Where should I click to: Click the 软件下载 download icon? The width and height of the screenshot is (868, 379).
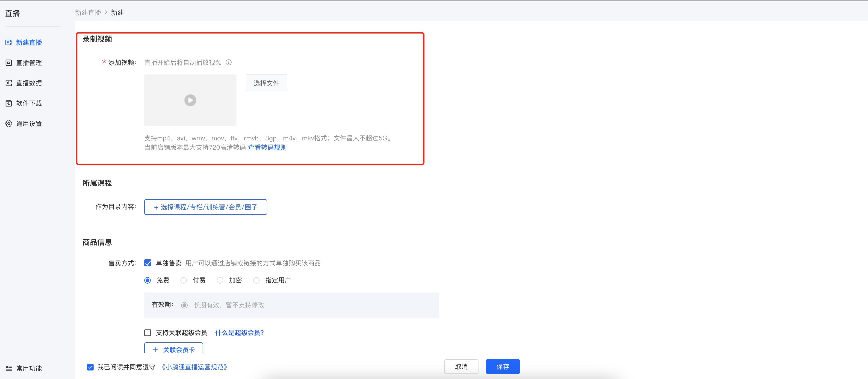click(9, 104)
